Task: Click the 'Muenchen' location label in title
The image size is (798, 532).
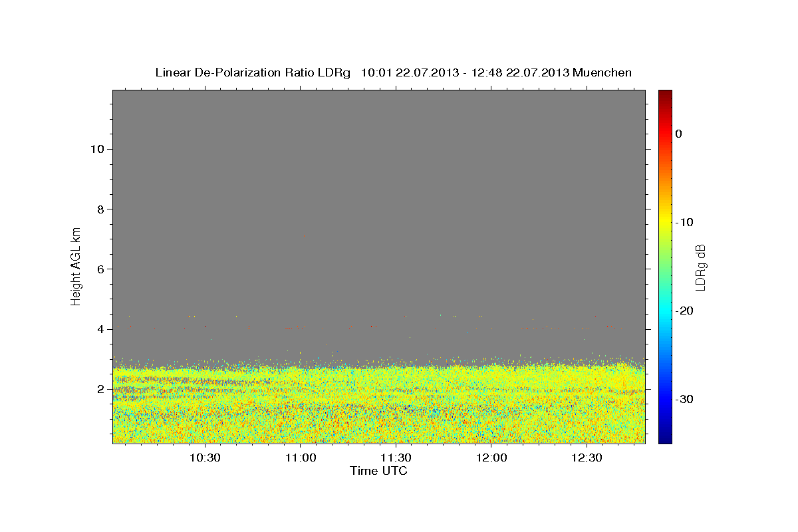Action: tap(602, 72)
